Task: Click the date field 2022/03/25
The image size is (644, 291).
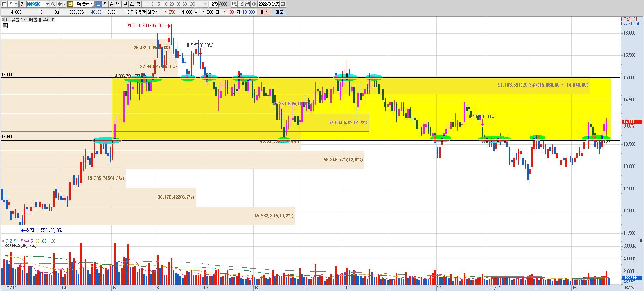Action: (269, 4)
